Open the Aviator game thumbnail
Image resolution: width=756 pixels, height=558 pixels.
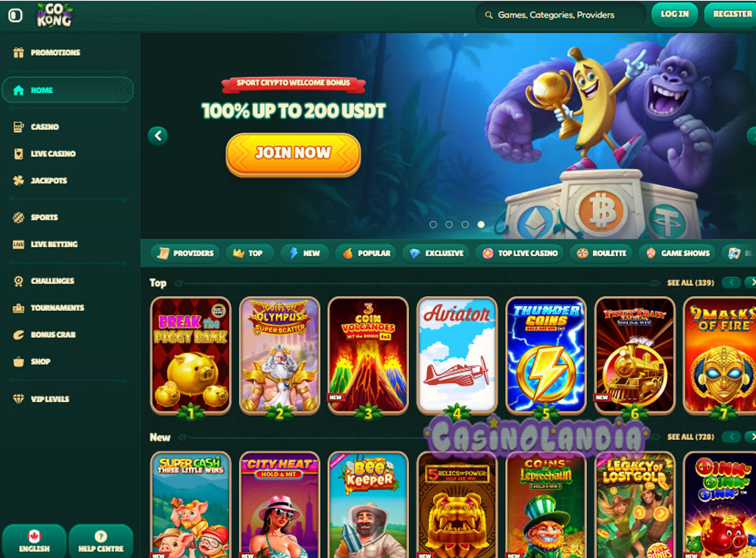pos(457,356)
